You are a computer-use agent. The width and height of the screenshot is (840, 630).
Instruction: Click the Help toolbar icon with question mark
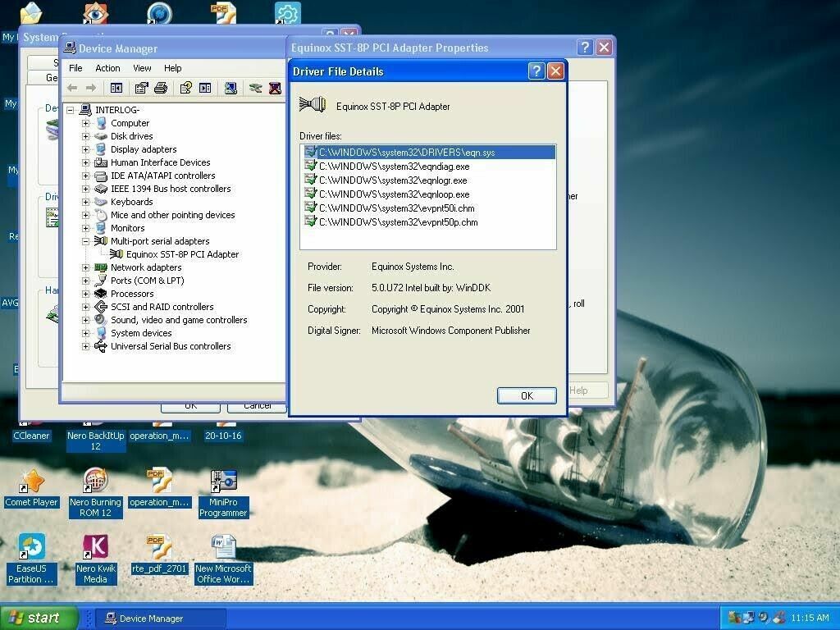pyautogui.click(x=186, y=88)
